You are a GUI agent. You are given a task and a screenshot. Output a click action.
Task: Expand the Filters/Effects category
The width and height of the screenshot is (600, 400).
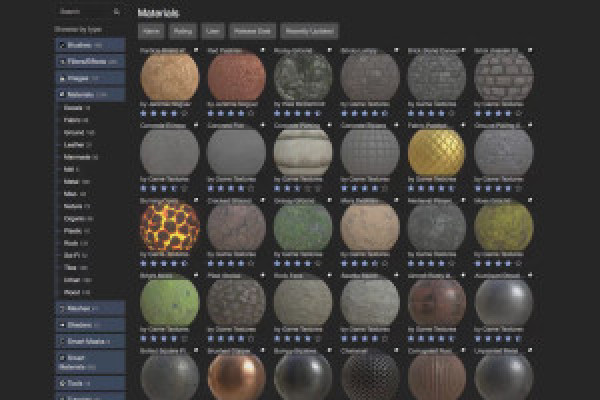pyautogui.click(x=91, y=61)
